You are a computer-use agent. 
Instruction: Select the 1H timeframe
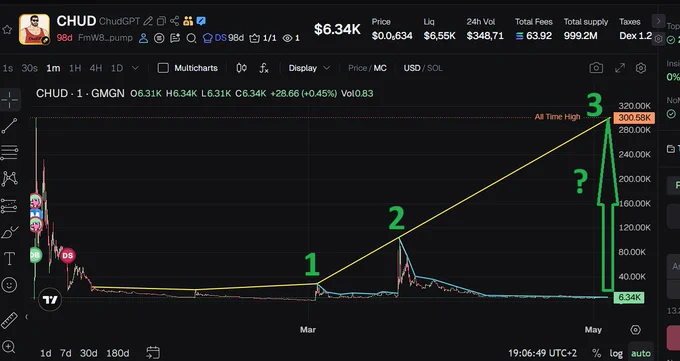click(75, 68)
